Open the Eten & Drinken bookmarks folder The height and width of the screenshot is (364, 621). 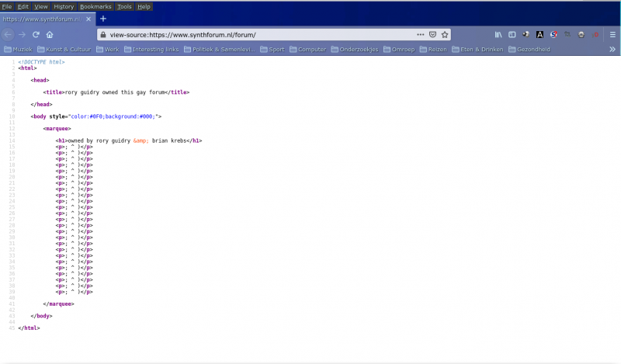pyautogui.click(x=477, y=50)
